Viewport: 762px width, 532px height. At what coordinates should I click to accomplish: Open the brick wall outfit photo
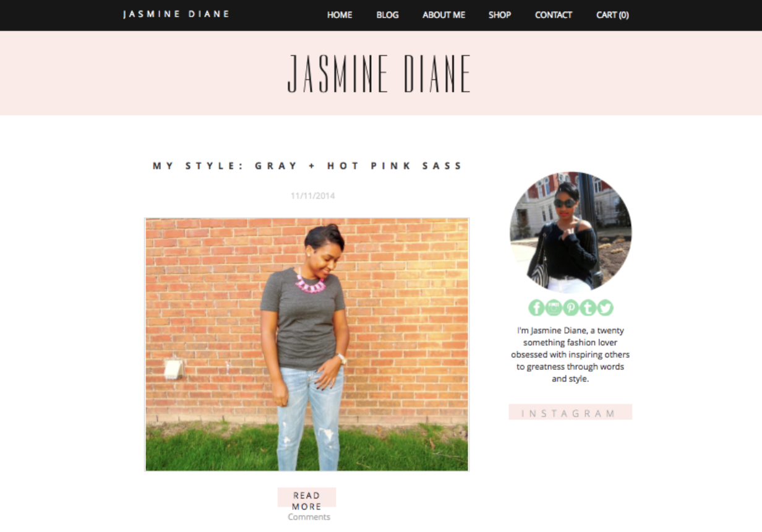307,345
